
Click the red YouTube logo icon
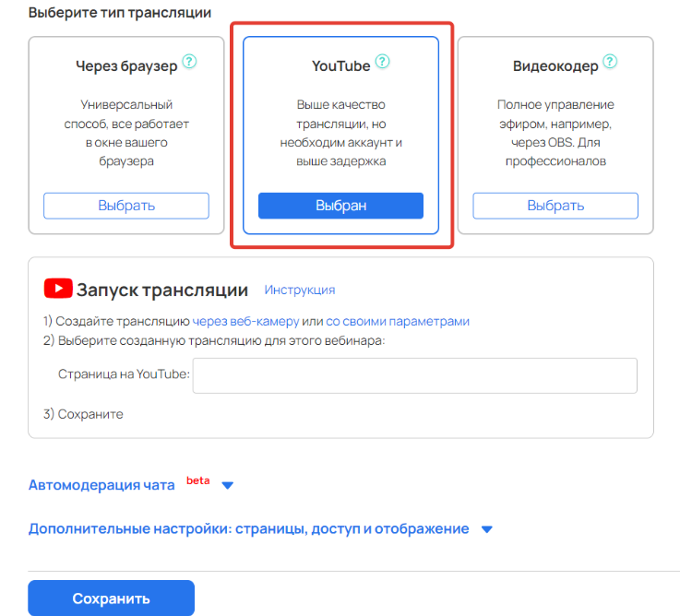pos(58,289)
